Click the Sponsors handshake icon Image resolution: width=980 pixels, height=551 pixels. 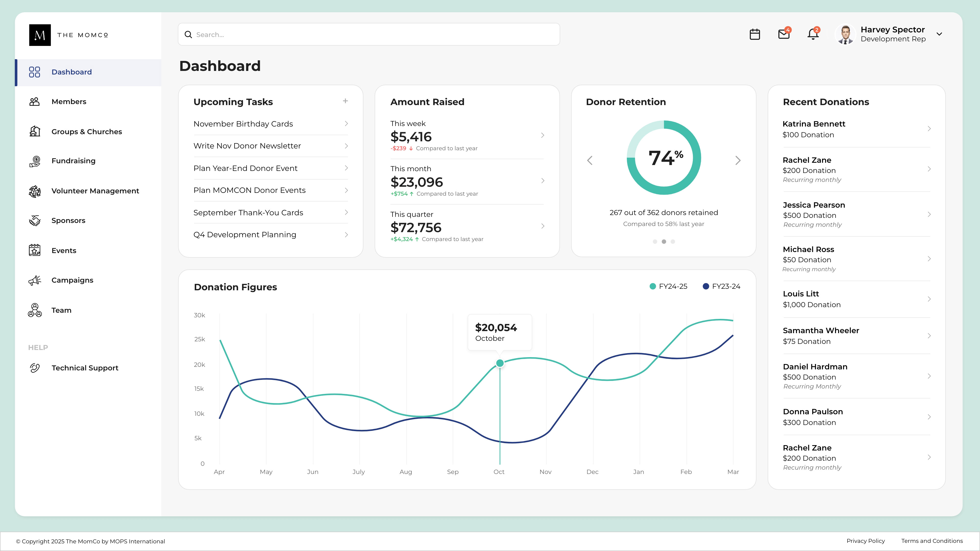35,221
